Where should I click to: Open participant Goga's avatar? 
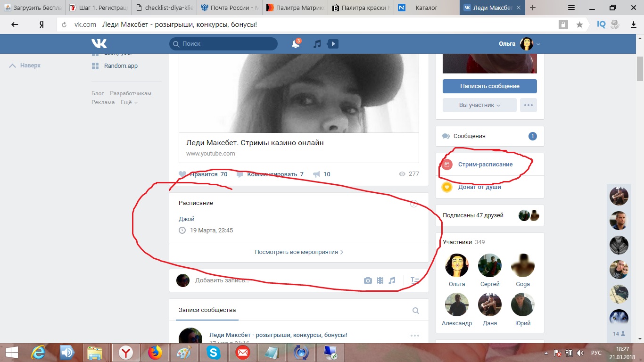point(523,265)
